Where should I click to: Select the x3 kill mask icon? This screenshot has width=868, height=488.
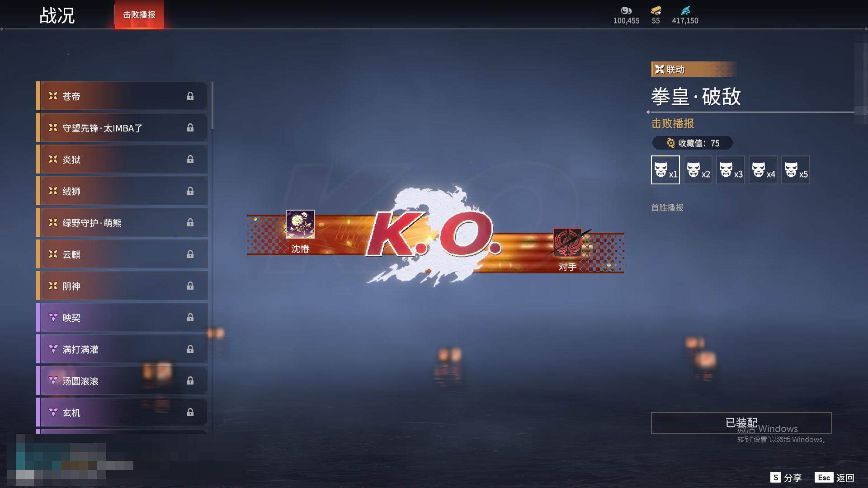(x=730, y=170)
